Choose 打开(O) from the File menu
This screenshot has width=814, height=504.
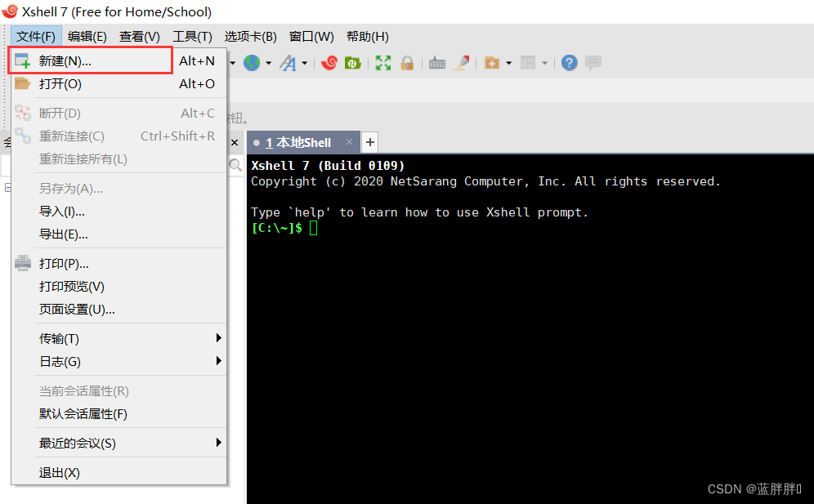click(x=119, y=83)
